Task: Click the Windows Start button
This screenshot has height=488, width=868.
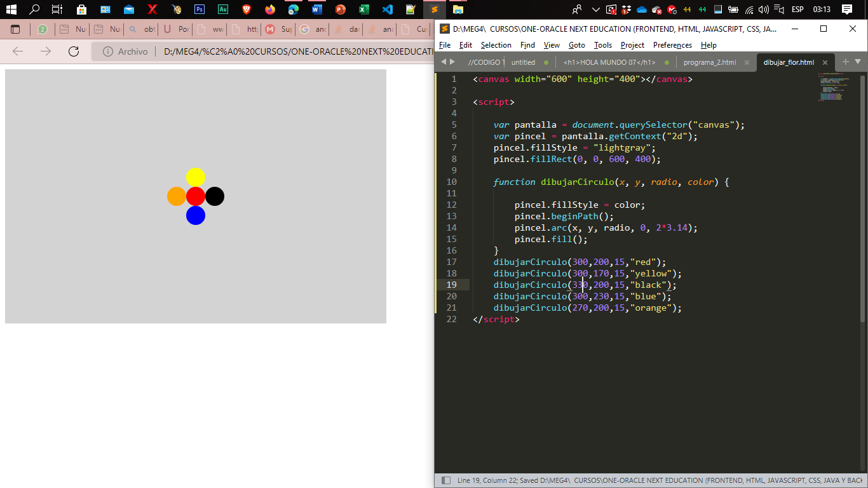Action: [11, 10]
